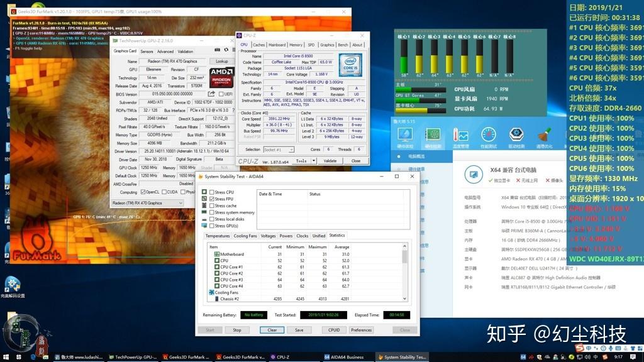Open the notification center in the taskbar
The height and width of the screenshot is (362, 644).
(x=633, y=357)
